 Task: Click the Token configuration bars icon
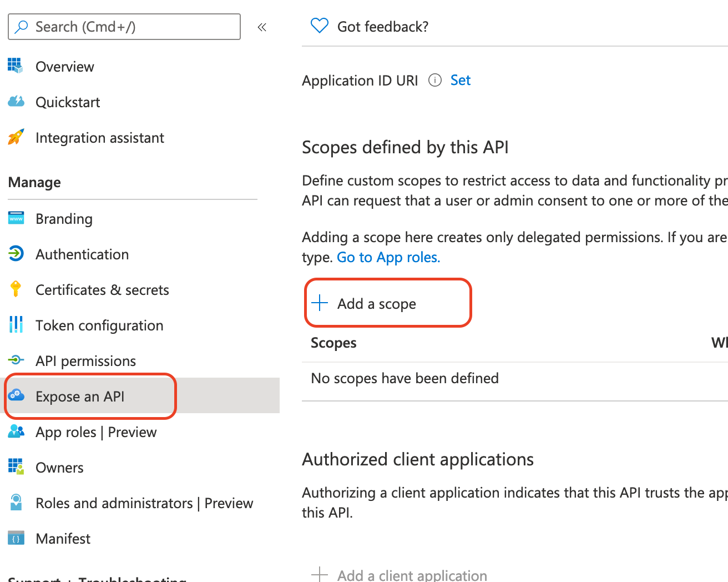click(16, 325)
